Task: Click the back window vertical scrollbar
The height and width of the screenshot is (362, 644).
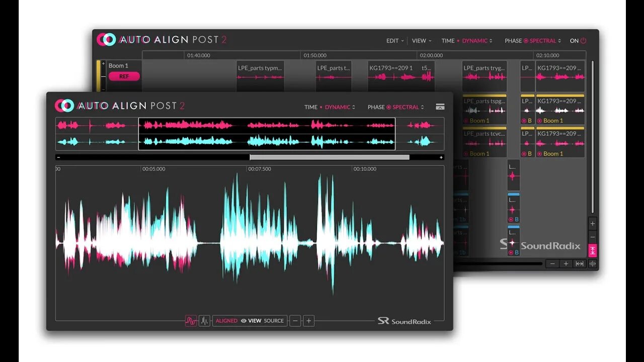Action: [x=592, y=137]
